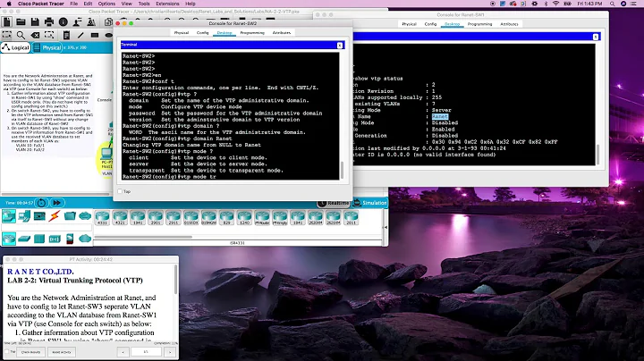The height and width of the screenshot is (361, 644).
Task: Pick the 4321 router device
Action: [x=120, y=217]
